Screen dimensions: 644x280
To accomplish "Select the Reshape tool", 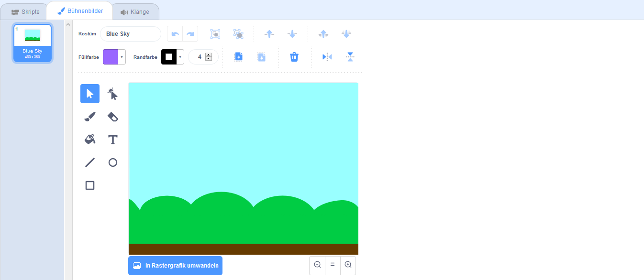I will 113,94.
